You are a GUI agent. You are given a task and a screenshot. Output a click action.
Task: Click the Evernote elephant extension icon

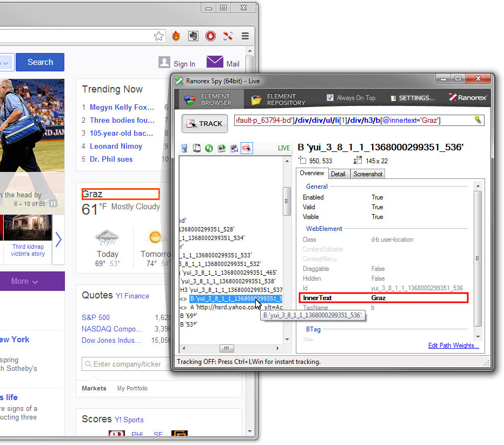[x=193, y=36]
